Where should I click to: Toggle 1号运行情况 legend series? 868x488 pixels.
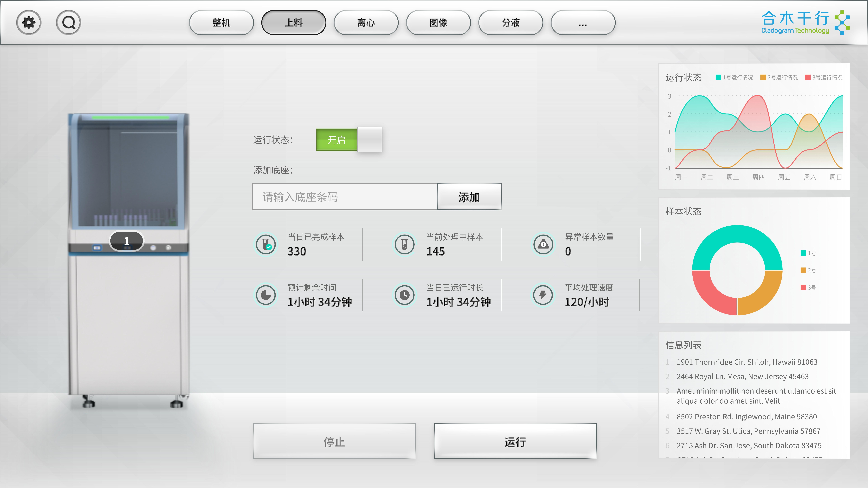click(x=734, y=77)
